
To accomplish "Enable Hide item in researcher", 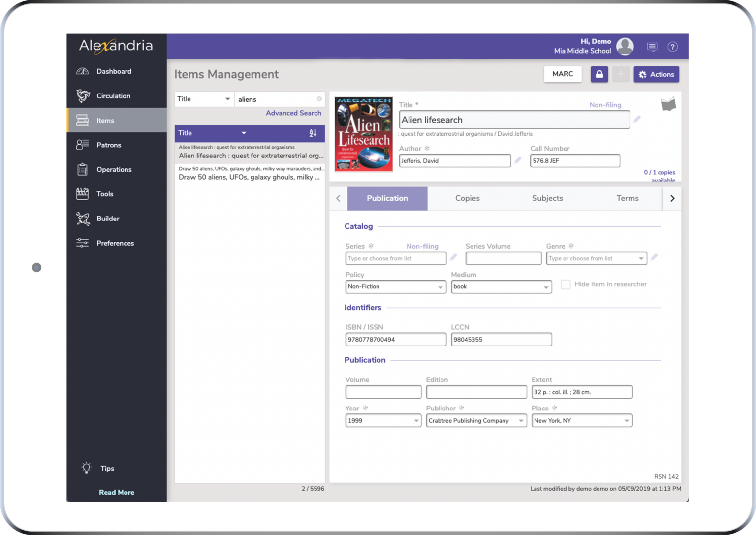I will 565,284.
